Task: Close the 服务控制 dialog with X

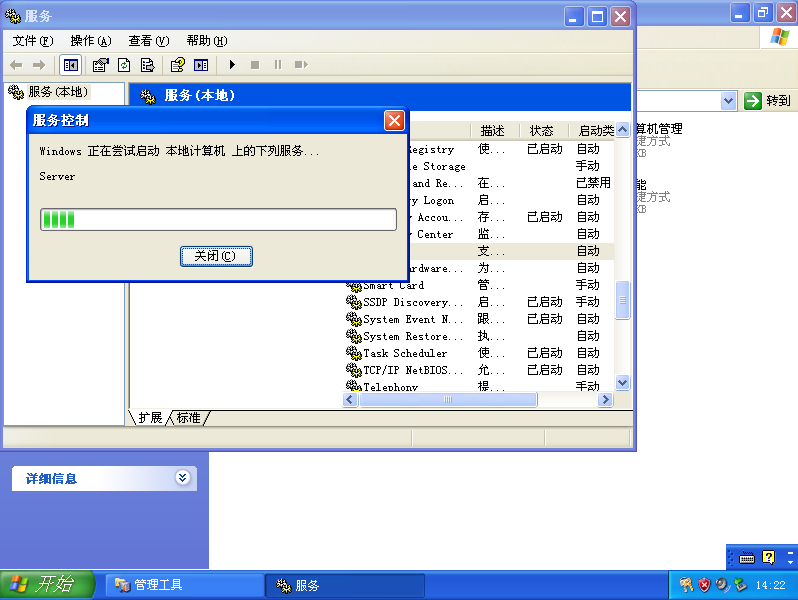Action: [394, 121]
